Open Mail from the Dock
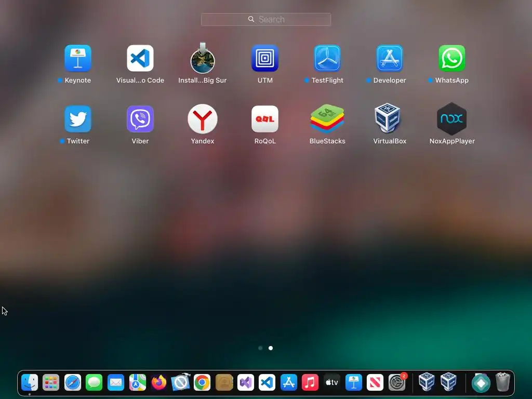Image resolution: width=532 pixels, height=399 pixels. pos(116,383)
